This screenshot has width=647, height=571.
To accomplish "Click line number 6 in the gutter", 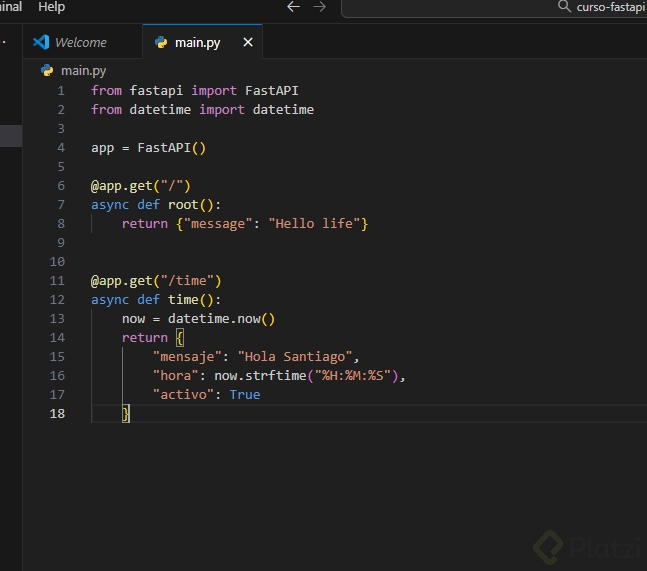I will coord(61,186).
